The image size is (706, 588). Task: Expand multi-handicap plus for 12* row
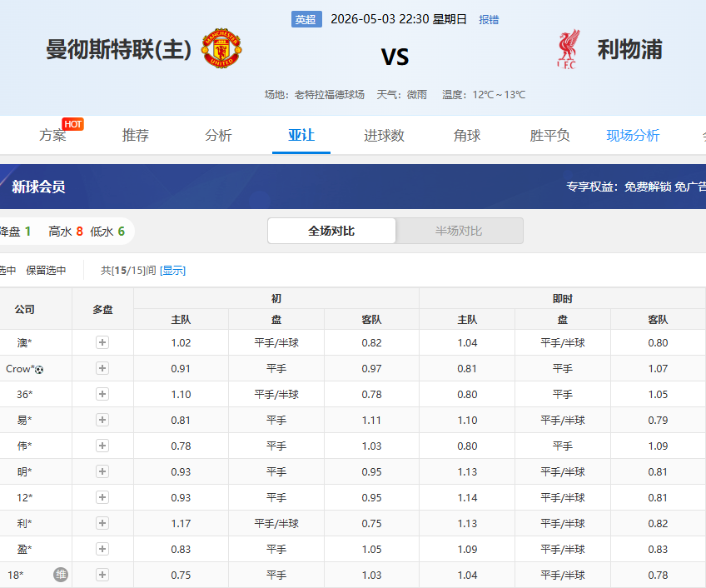pos(102,497)
